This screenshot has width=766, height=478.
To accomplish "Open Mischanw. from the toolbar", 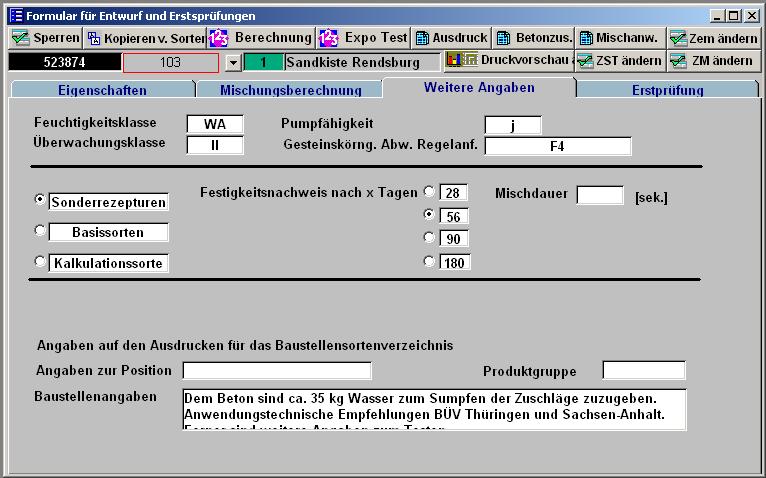I will (x=619, y=38).
